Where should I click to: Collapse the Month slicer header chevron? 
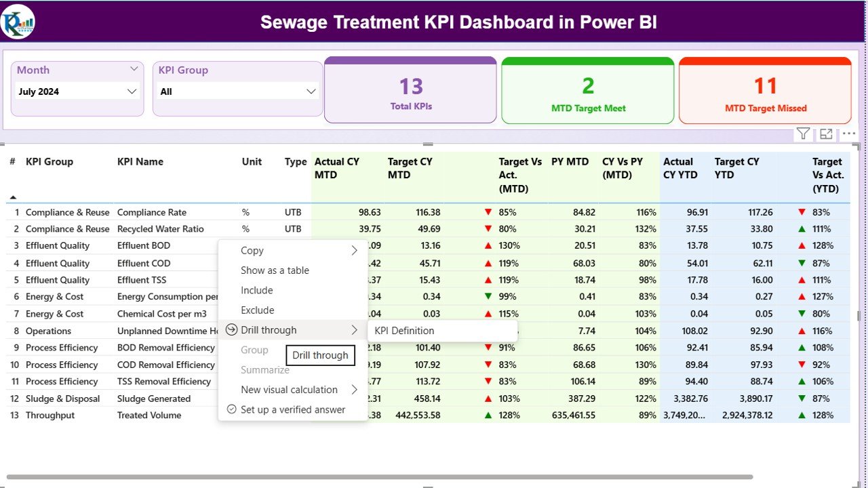(x=134, y=69)
